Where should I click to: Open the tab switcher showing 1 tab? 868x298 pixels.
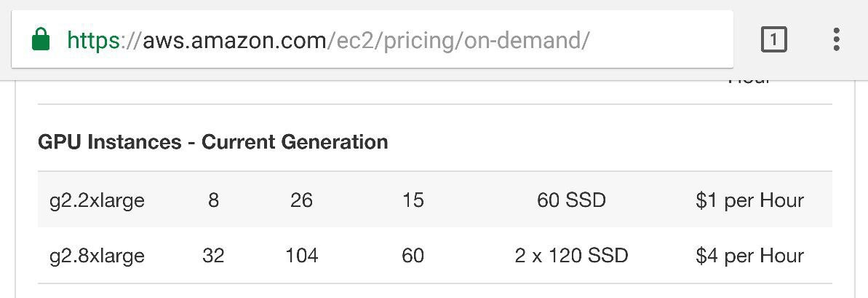(773, 40)
